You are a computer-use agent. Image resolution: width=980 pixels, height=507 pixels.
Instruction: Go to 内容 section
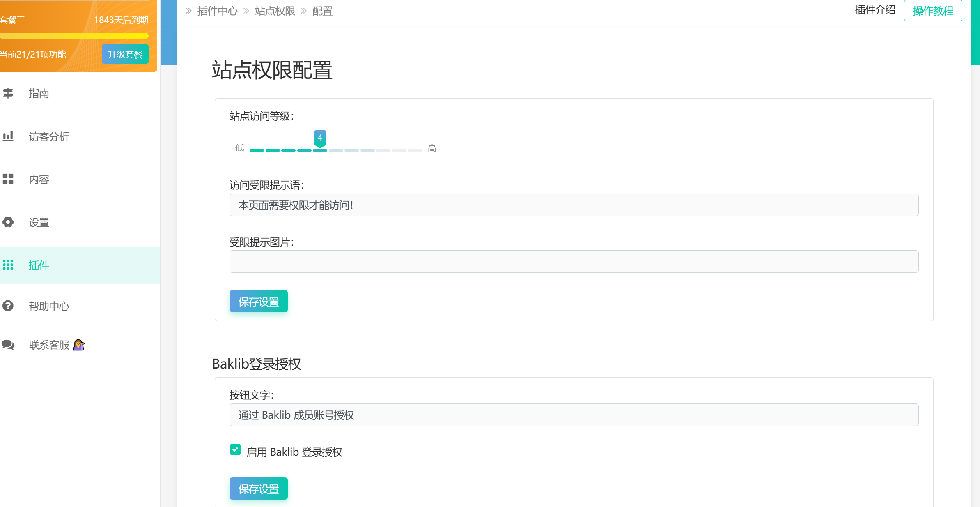[80, 179]
